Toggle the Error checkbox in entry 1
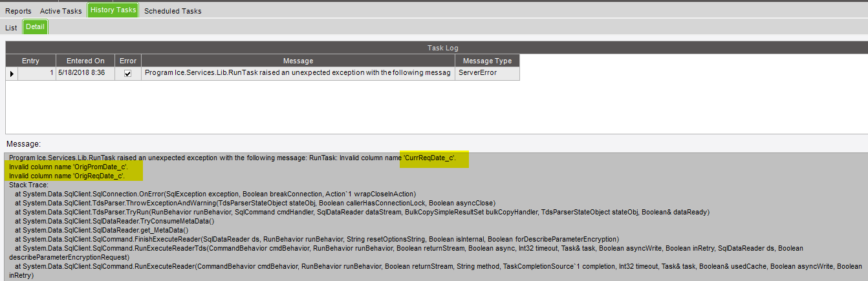The image size is (868, 281). [x=127, y=73]
